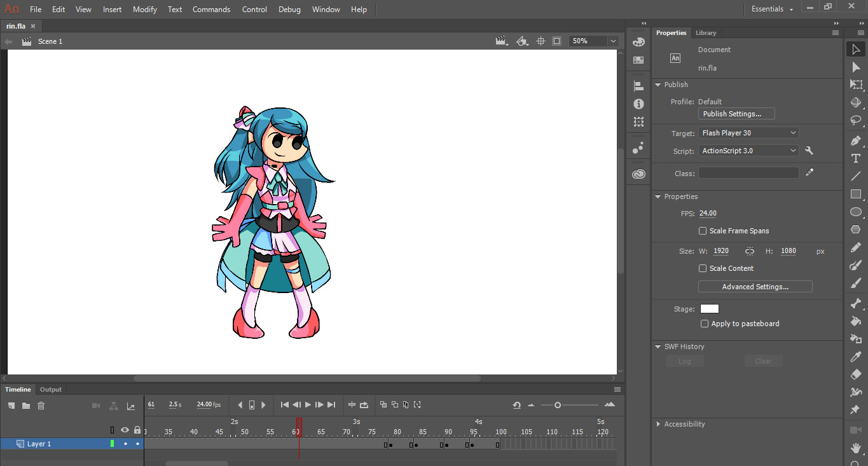Select the Text tool in the toolbar
Screen dimensions: 868x466
[x=856, y=158]
